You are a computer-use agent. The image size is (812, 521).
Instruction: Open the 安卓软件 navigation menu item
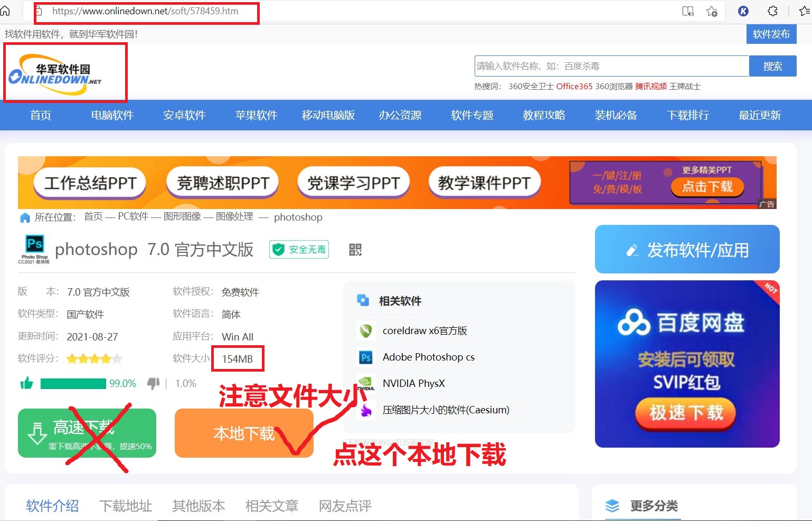click(x=184, y=115)
